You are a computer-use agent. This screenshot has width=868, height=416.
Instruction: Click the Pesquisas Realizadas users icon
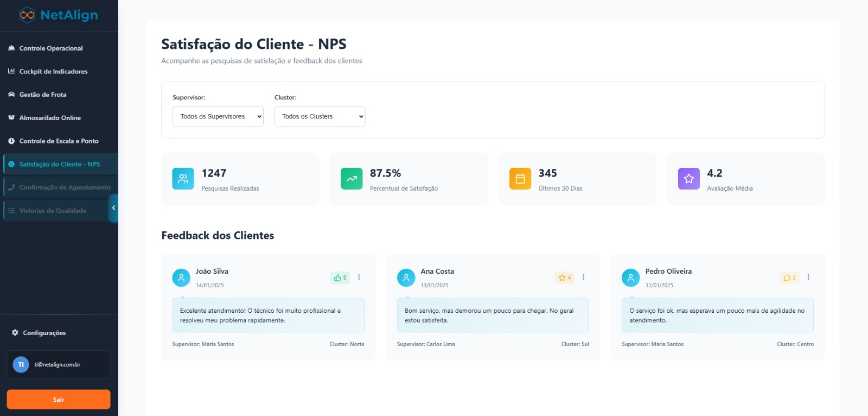(x=183, y=179)
